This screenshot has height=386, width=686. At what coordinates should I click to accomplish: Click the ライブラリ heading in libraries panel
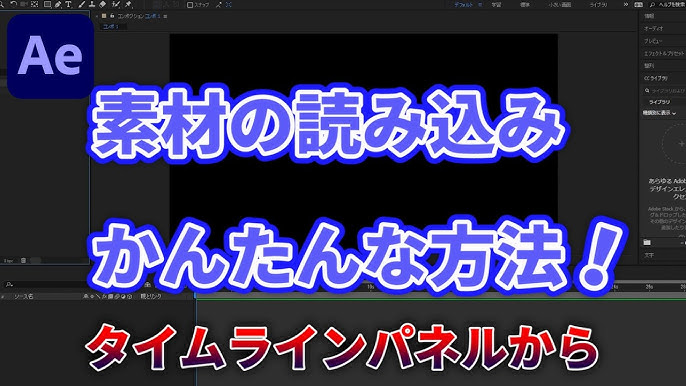tap(659, 102)
